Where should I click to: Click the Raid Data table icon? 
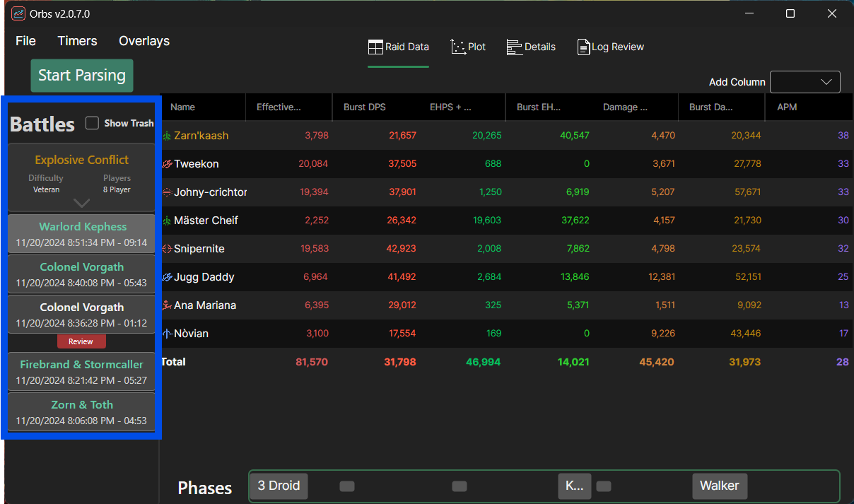tap(375, 47)
